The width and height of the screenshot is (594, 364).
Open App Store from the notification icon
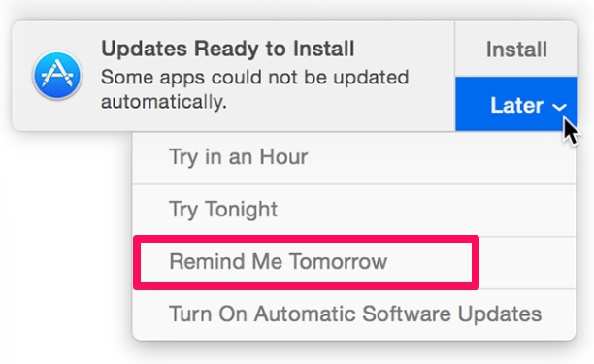coord(57,75)
